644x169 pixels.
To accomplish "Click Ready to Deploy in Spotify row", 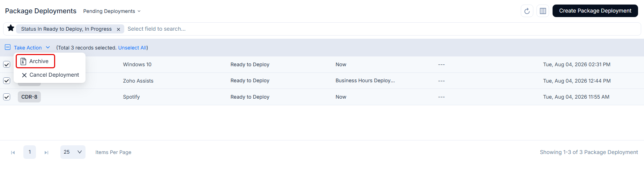I will pyautogui.click(x=250, y=97).
